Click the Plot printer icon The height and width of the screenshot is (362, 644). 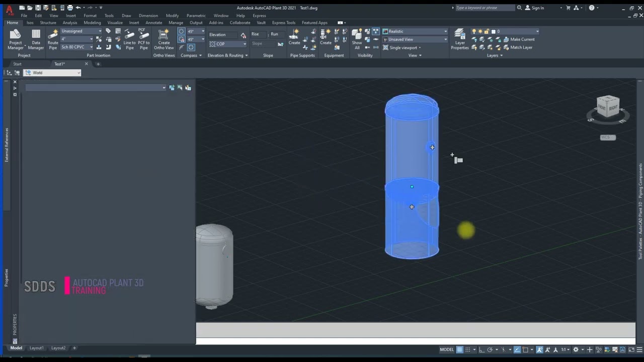70,8
